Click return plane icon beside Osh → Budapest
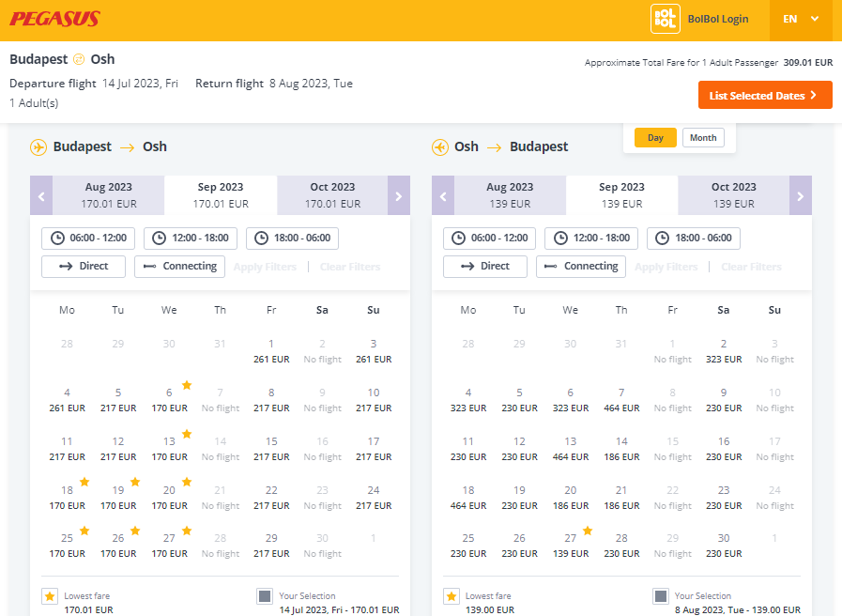Screen dimensions: 842x616 440,146
